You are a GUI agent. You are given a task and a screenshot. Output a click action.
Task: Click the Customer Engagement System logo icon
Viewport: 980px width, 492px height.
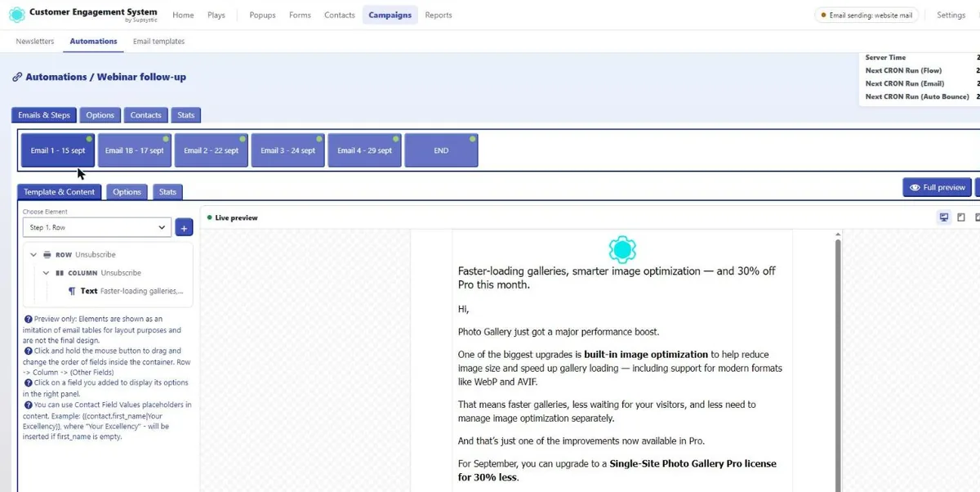16,15
